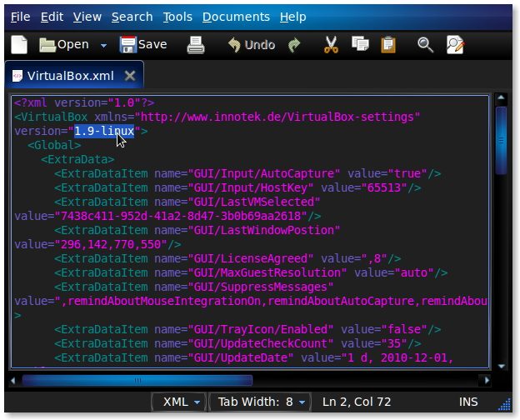Open the View menu

(x=87, y=17)
